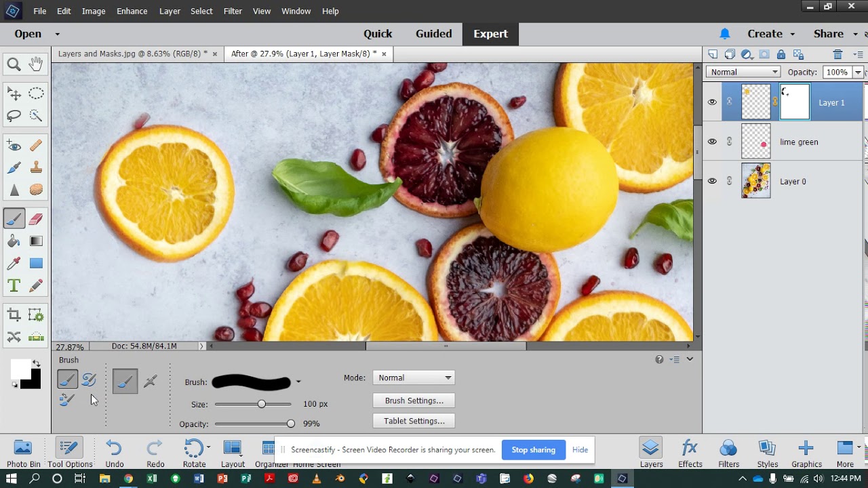This screenshot has height=488, width=868.
Task: Select the Move tool
Action: [x=14, y=94]
